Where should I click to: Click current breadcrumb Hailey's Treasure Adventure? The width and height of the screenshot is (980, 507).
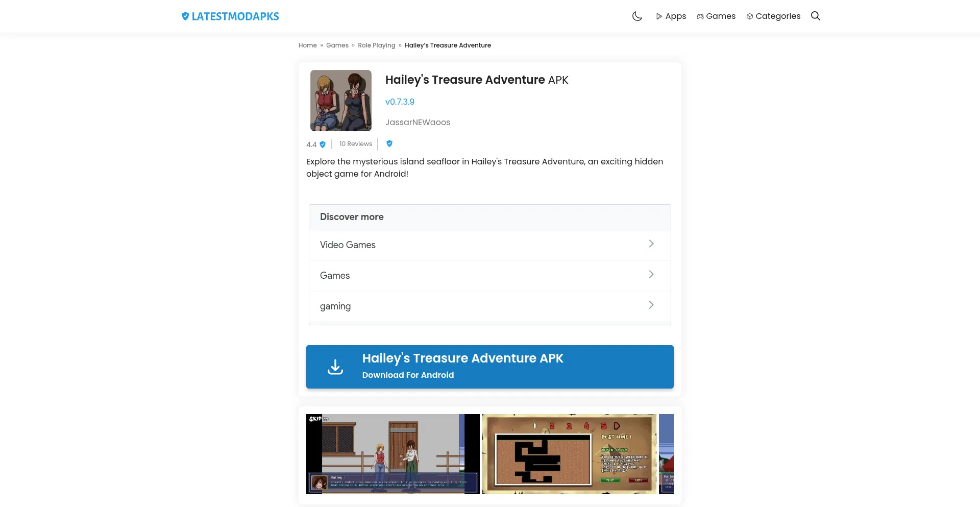click(x=448, y=45)
